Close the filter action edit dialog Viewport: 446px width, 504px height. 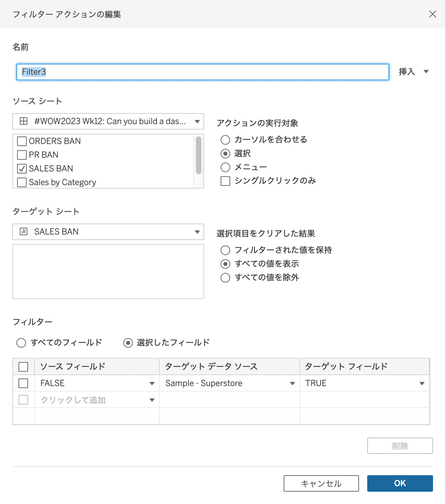coord(432,14)
